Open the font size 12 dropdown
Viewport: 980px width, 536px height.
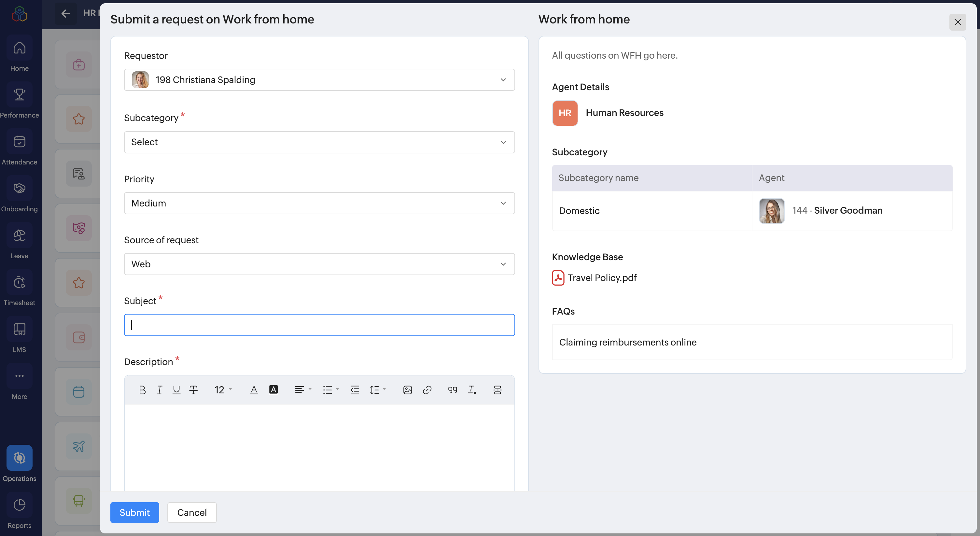tap(223, 389)
